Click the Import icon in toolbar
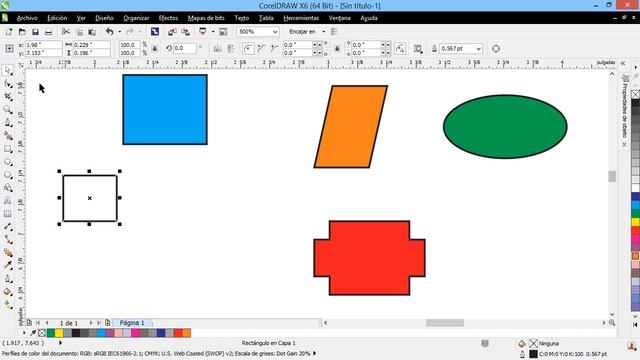 tap(172, 32)
